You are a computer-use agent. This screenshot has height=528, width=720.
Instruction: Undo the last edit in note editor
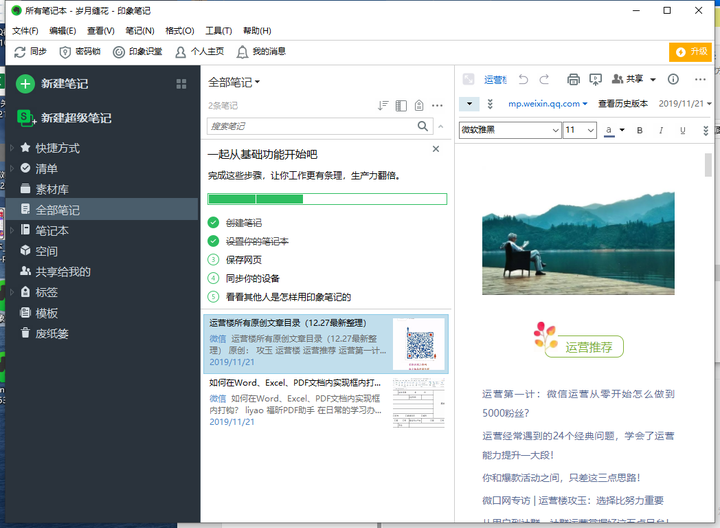523,79
